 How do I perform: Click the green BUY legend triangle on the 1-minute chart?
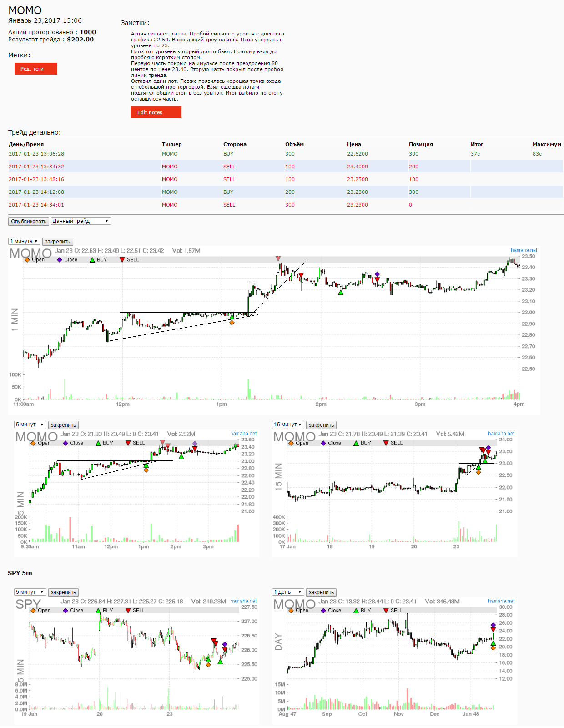tap(92, 260)
